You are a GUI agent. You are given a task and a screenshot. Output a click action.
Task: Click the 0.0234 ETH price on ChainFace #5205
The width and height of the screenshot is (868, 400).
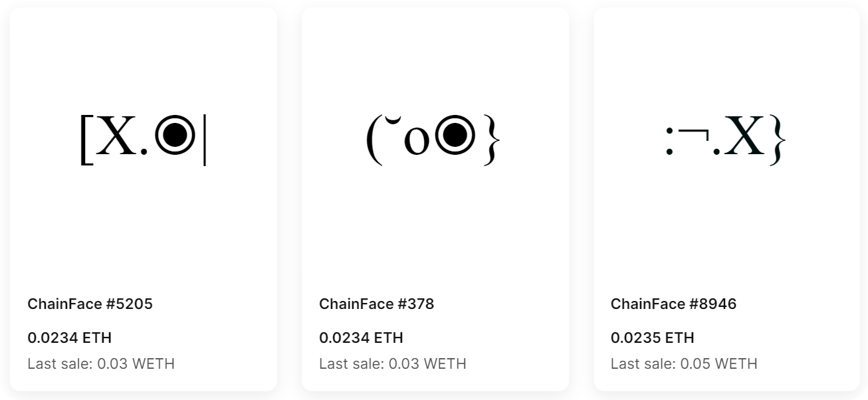69,338
